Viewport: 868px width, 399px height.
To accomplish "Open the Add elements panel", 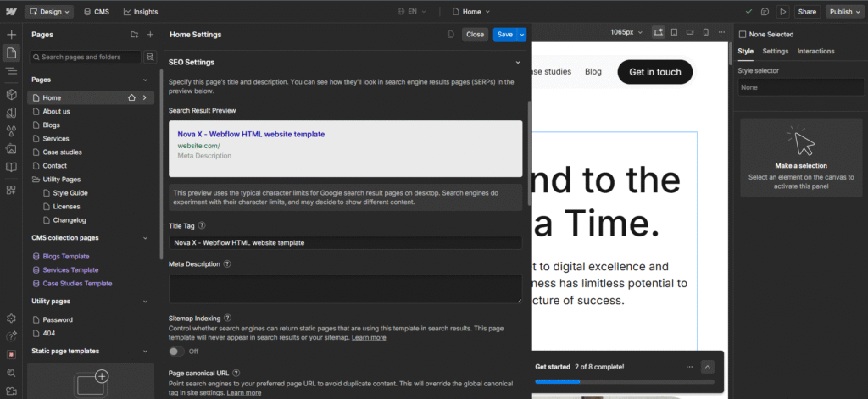I will tap(12, 35).
